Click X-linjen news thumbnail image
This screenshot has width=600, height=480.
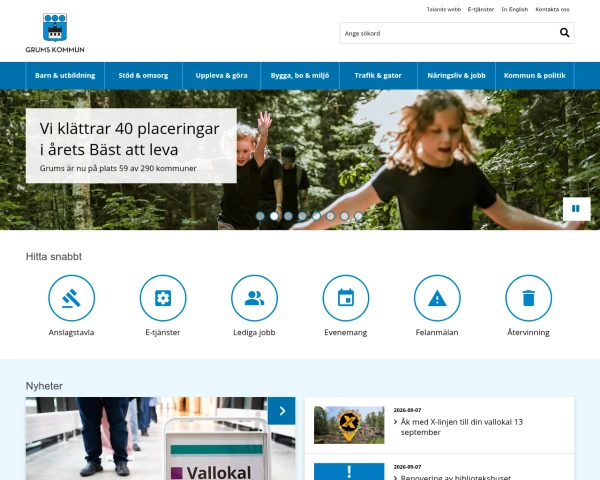(x=349, y=425)
